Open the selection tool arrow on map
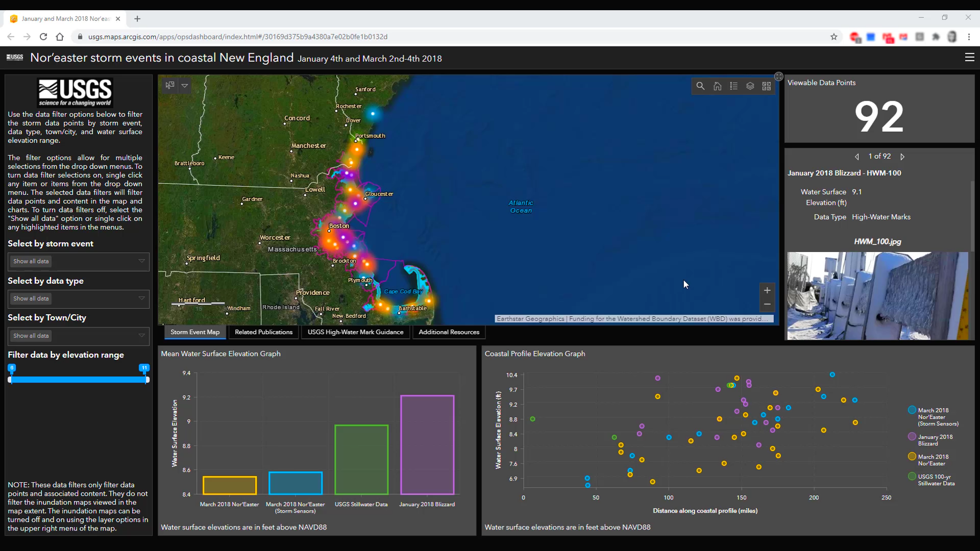The image size is (980, 551). (185, 86)
